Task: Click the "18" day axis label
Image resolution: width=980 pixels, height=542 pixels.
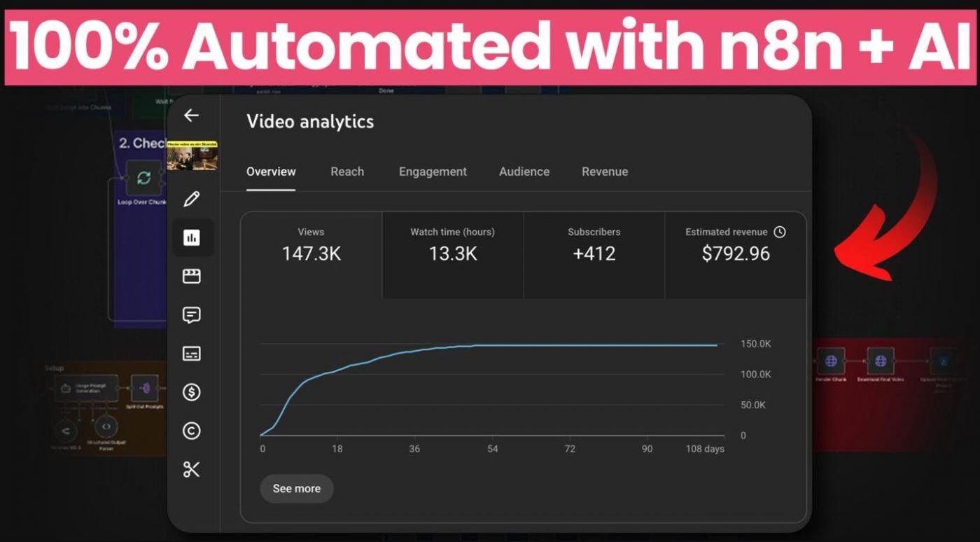Action: (x=337, y=449)
